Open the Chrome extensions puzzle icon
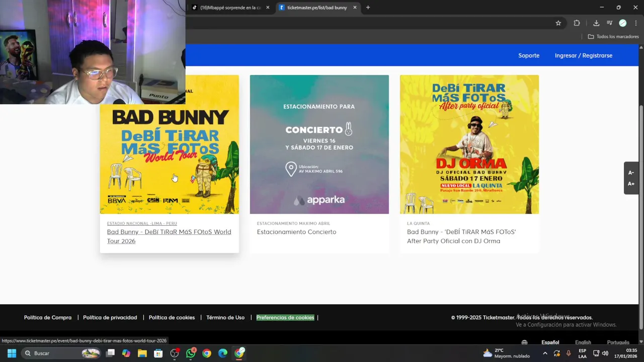The image size is (644, 362). [x=577, y=23]
